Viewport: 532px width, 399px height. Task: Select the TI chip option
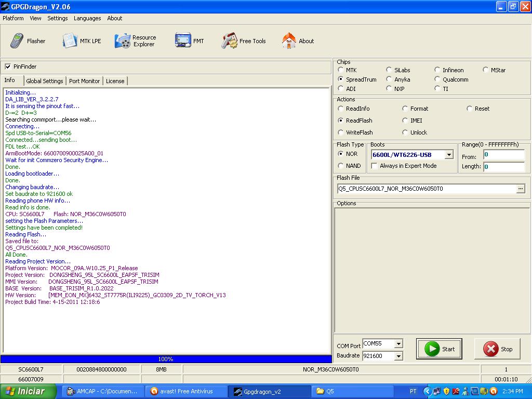coord(437,88)
